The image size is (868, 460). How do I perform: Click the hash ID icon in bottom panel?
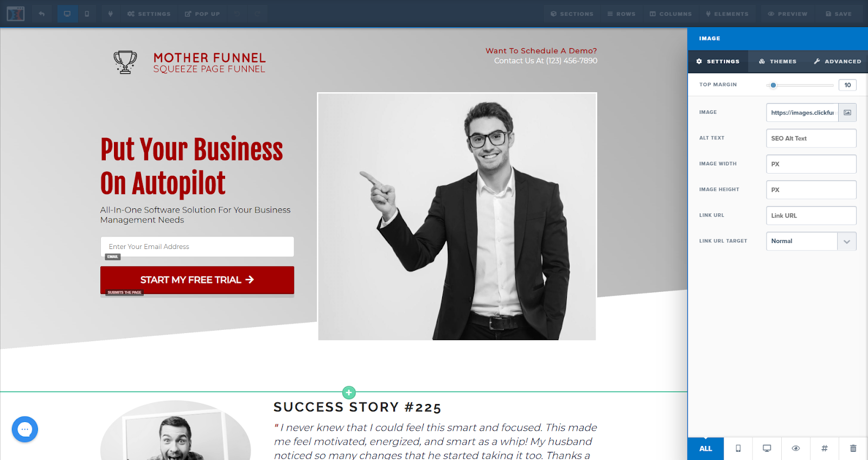825,449
